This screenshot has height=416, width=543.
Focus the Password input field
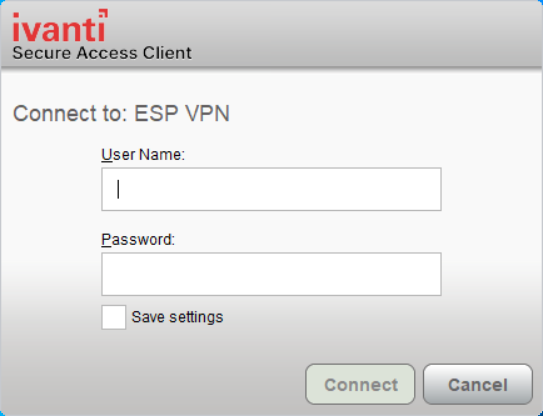271,274
